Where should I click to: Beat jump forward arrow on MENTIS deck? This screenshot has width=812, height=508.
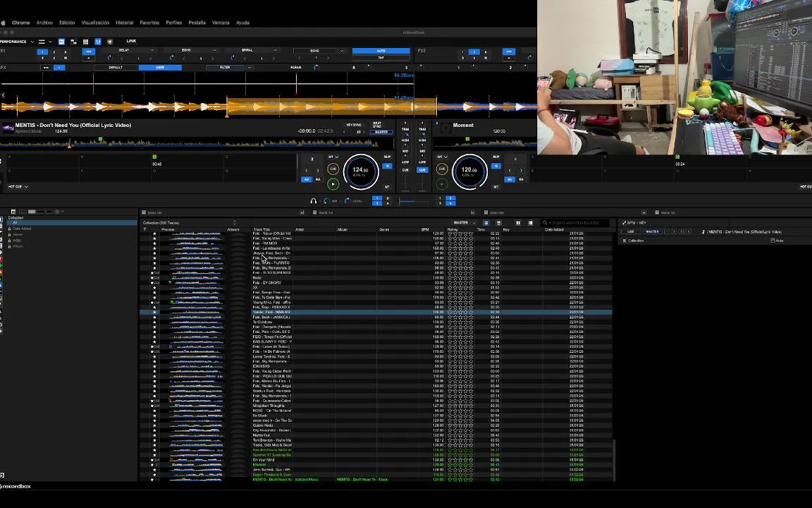(318, 170)
